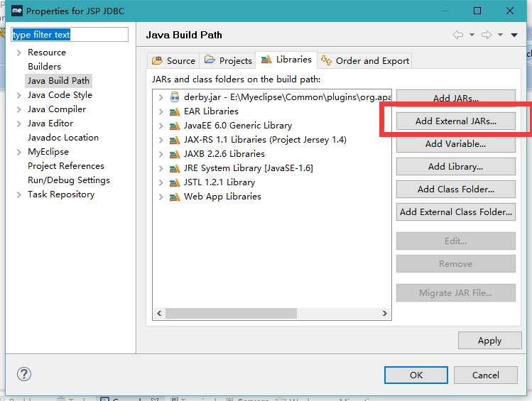
Task: Click the JAX-RS 1.1 Libraries icon
Action: click(175, 140)
